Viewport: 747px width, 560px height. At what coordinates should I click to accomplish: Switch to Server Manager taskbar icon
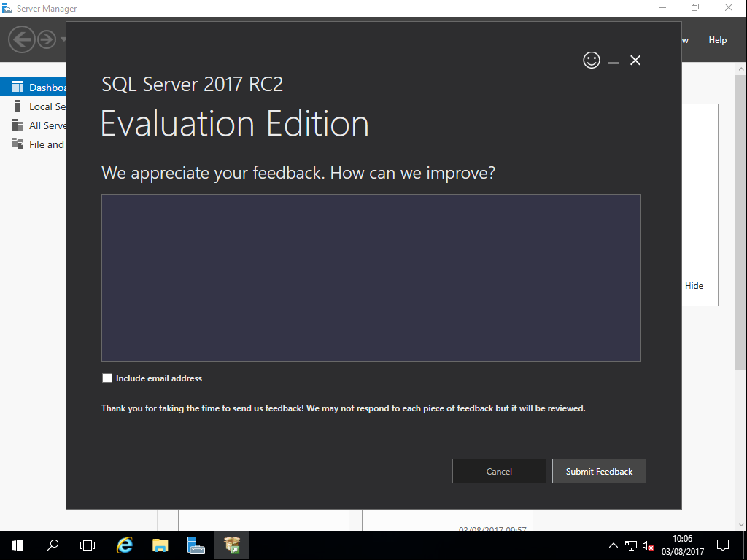[x=196, y=545]
